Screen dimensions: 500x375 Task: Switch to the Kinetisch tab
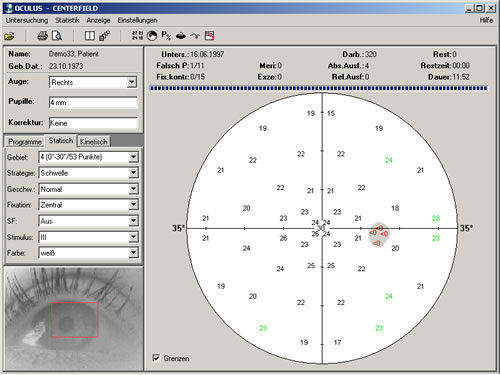pyautogui.click(x=94, y=142)
